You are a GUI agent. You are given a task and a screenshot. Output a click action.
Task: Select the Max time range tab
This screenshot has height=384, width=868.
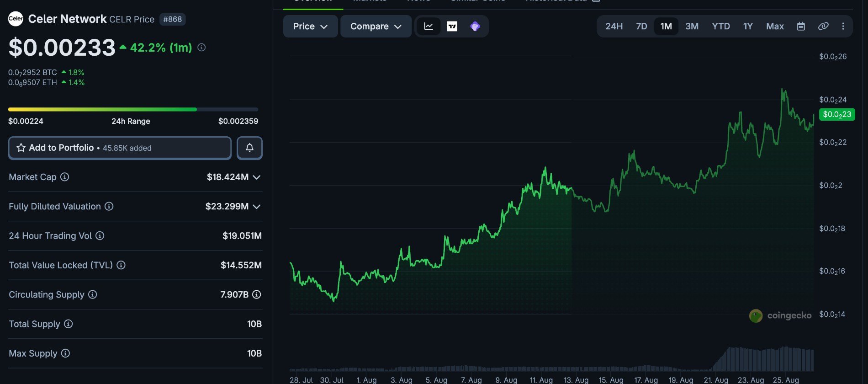tap(775, 26)
